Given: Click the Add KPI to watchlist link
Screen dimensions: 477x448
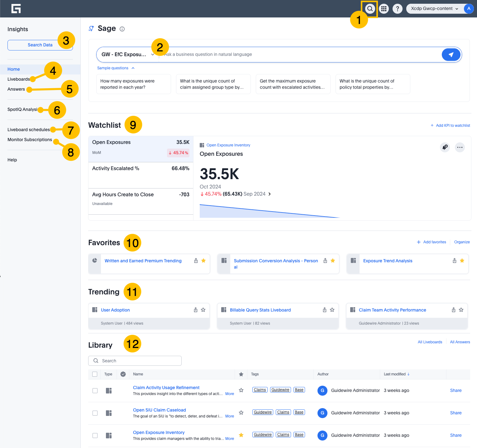Looking at the screenshot, I should coord(450,125).
